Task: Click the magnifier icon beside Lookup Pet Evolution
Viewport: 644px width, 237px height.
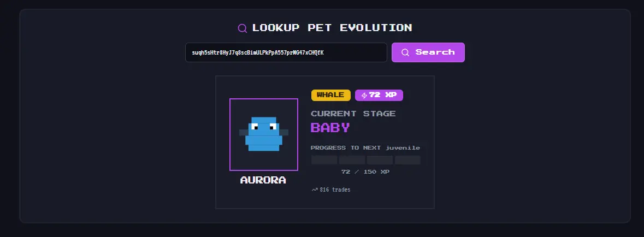Action: pyautogui.click(x=243, y=28)
